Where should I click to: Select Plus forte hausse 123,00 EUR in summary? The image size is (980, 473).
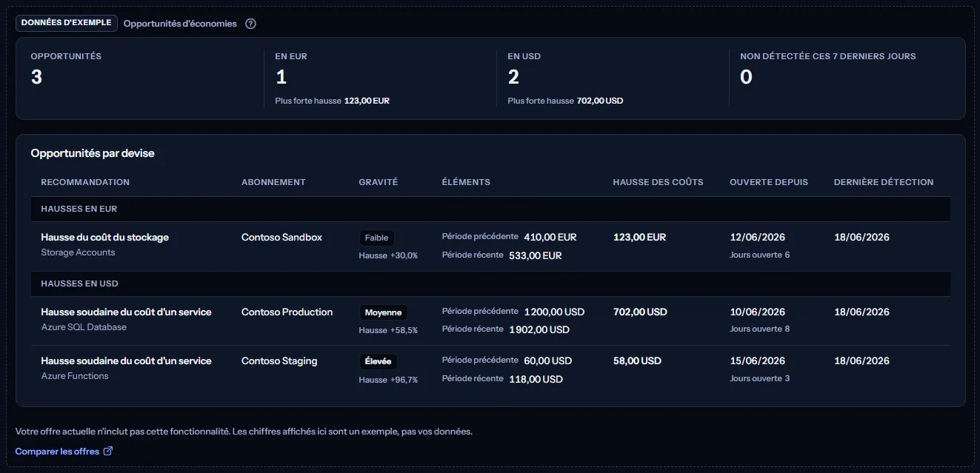(x=333, y=101)
